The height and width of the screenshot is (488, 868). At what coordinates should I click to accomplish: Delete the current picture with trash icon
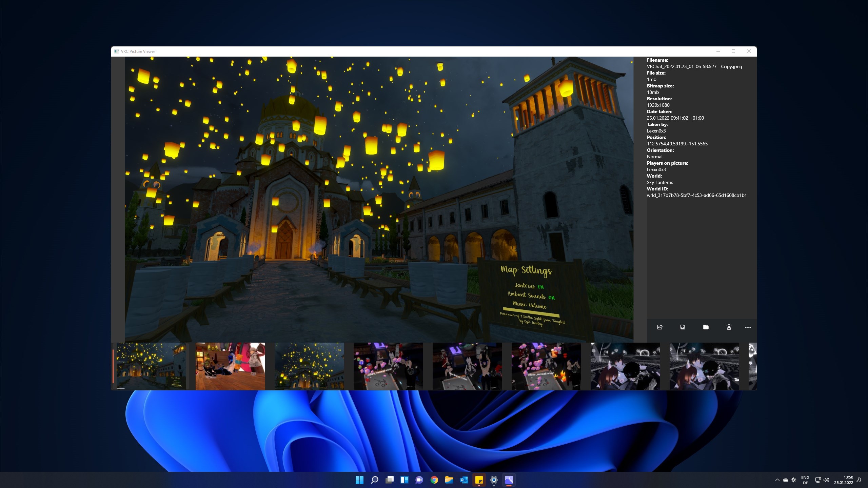pos(729,327)
